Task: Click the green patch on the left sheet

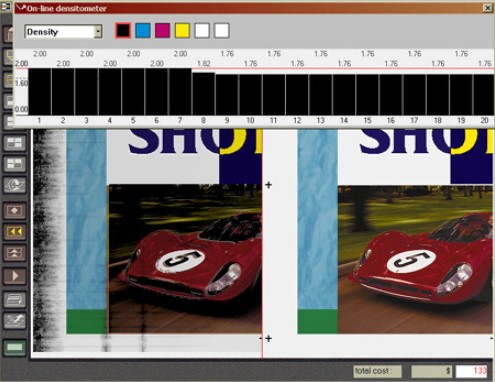Action: [x=87, y=321]
